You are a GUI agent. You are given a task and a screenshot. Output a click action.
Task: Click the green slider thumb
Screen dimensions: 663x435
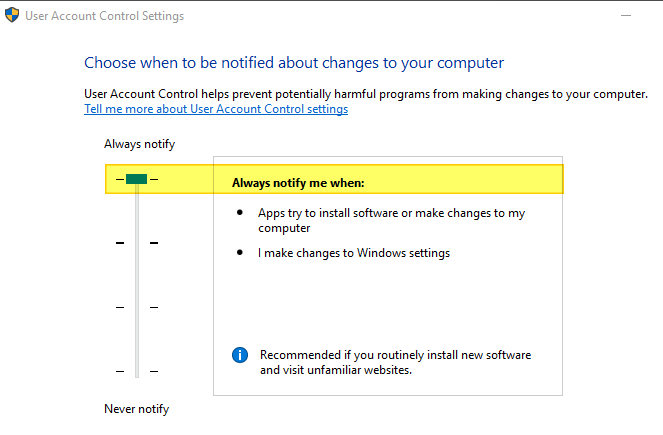tap(137, 179)
